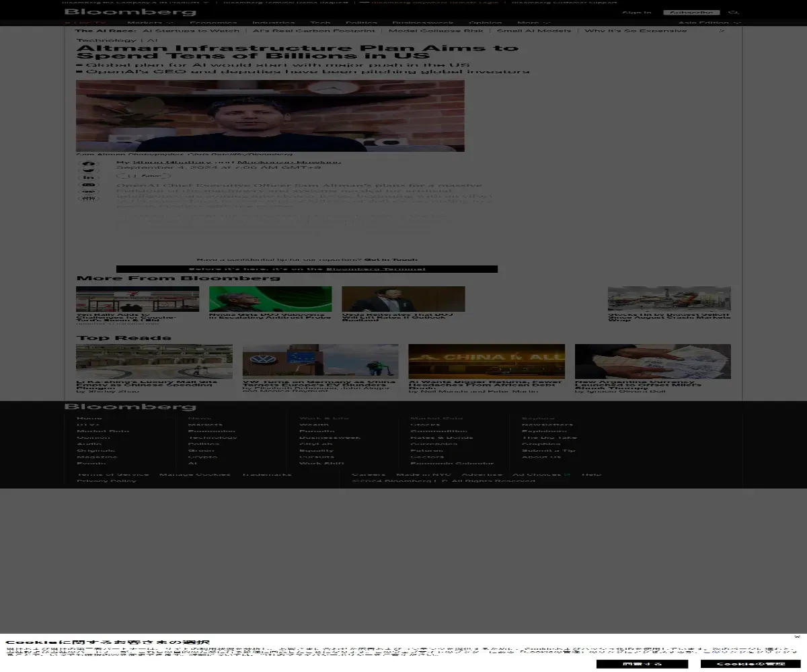Open the VW Turns on Germany story image

point(321,362)
